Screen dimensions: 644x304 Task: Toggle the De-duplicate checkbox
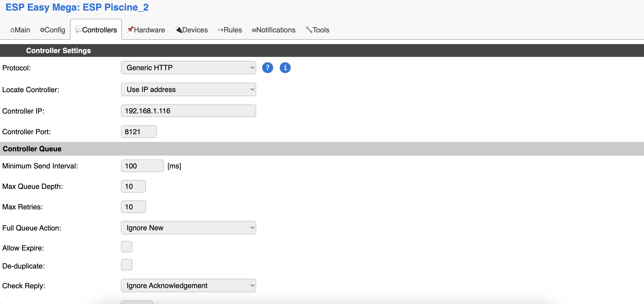126,265
